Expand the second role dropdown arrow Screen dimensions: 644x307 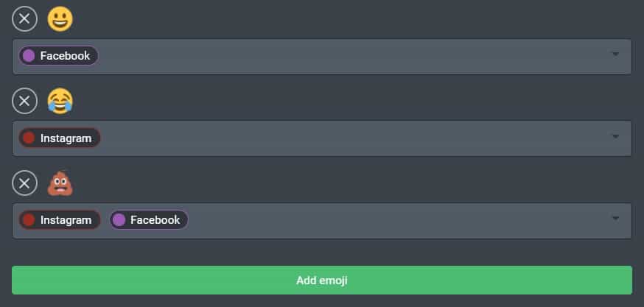pos(615,137)
